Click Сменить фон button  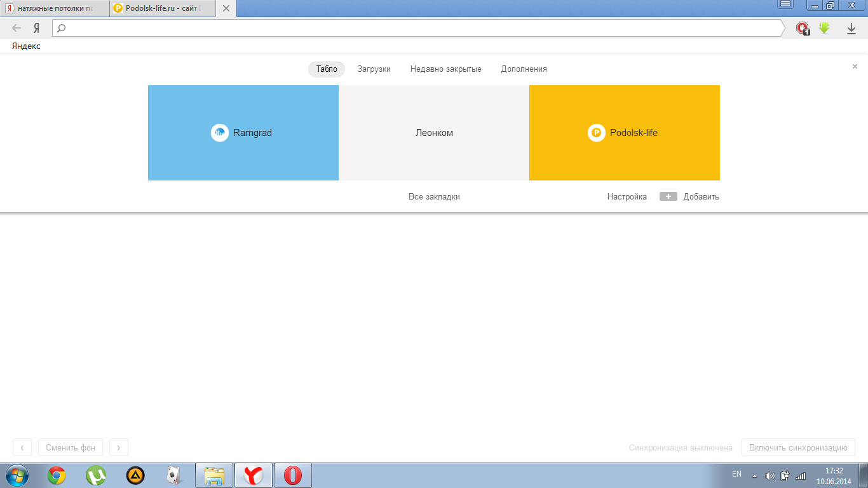[71, 447]
